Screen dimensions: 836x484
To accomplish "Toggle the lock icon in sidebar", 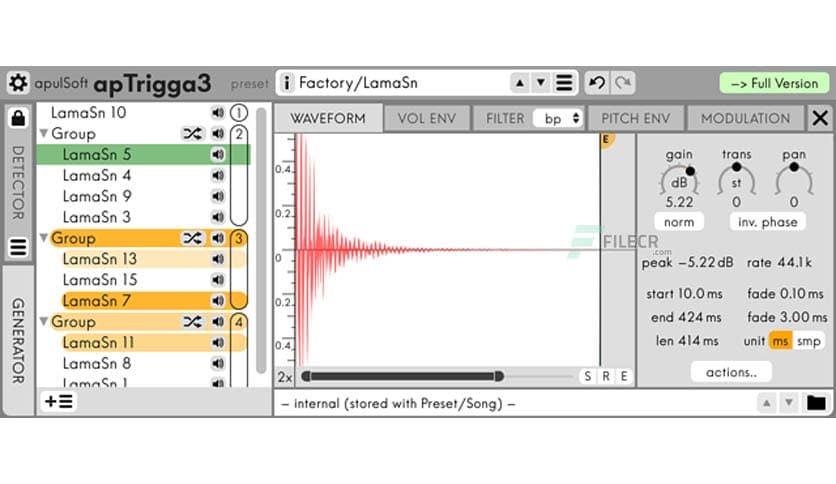I will pos(18,118).
